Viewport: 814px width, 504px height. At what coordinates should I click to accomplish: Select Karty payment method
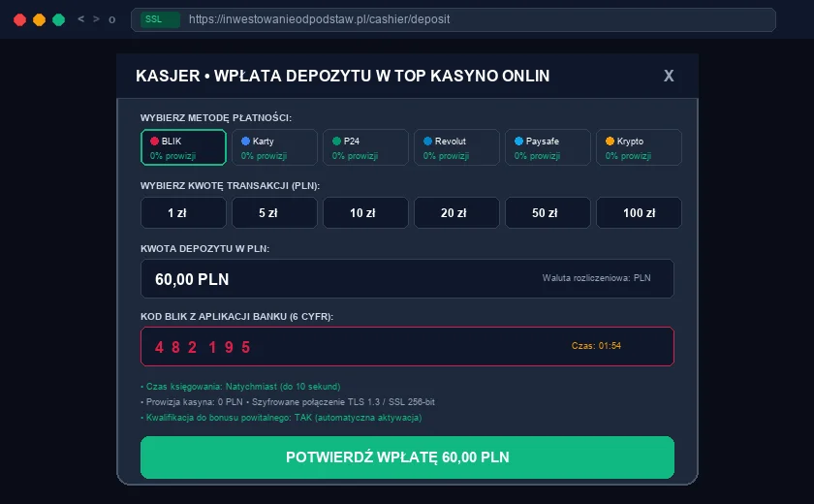coord(274,147)
